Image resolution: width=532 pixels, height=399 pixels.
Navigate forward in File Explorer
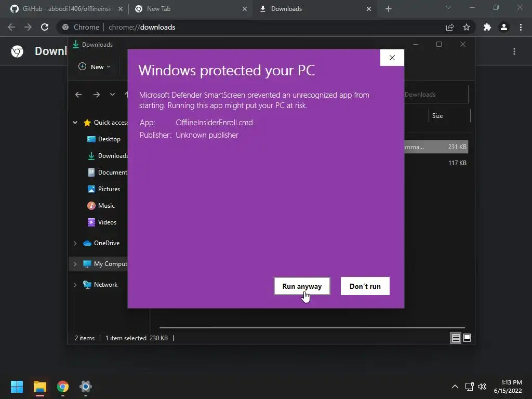tap(97, 95)
